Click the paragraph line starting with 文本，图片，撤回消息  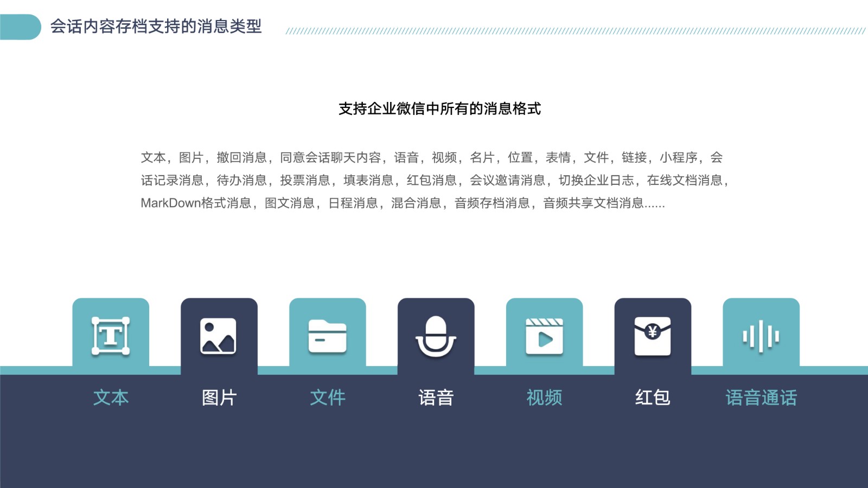coord(432,157)
